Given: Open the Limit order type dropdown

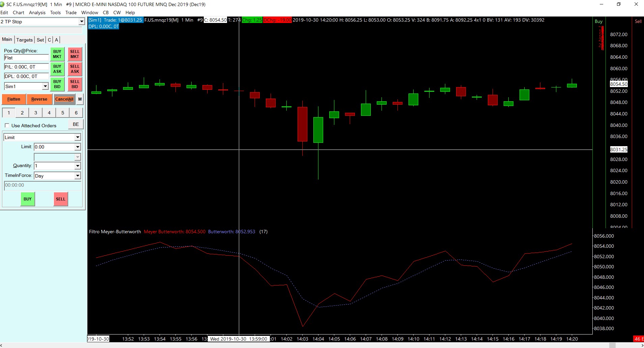Looking at the screenshot, I should 78,137.
